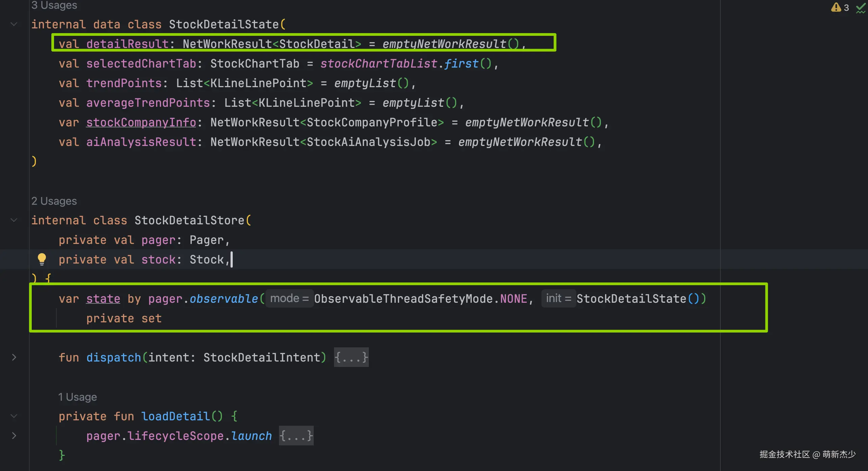This screenshot has height=471, width=868.
Task: Open the '3 Usages' code lens hint
Action: (54, 5)
